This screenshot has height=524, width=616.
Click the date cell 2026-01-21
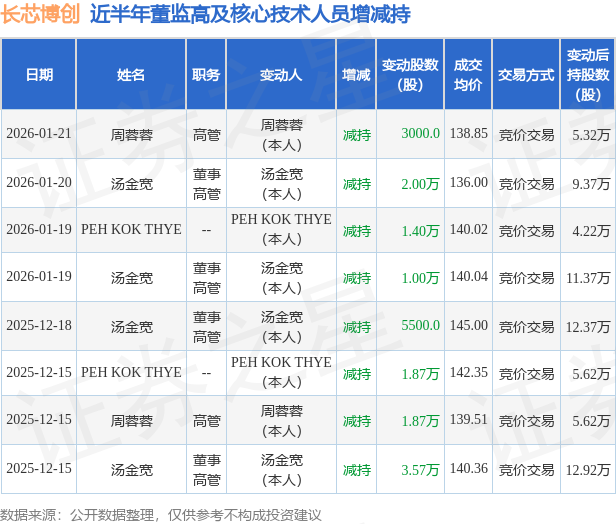tap(39, 134)
